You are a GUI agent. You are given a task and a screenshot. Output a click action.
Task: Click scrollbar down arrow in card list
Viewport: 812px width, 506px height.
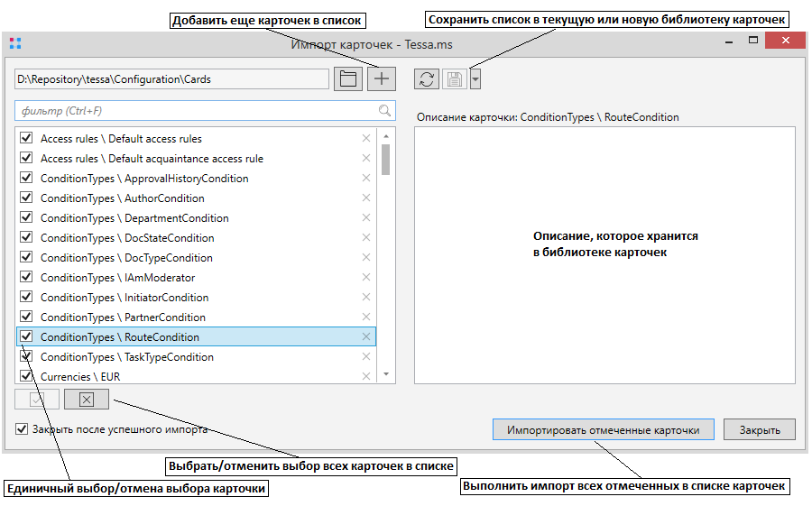pos(386,374)
